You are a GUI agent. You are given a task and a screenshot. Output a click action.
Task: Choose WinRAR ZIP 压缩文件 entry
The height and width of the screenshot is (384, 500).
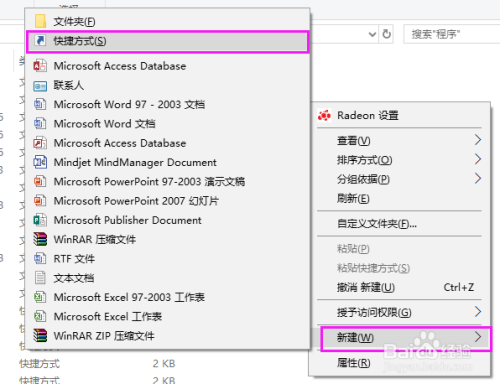(x=168, y=336)
